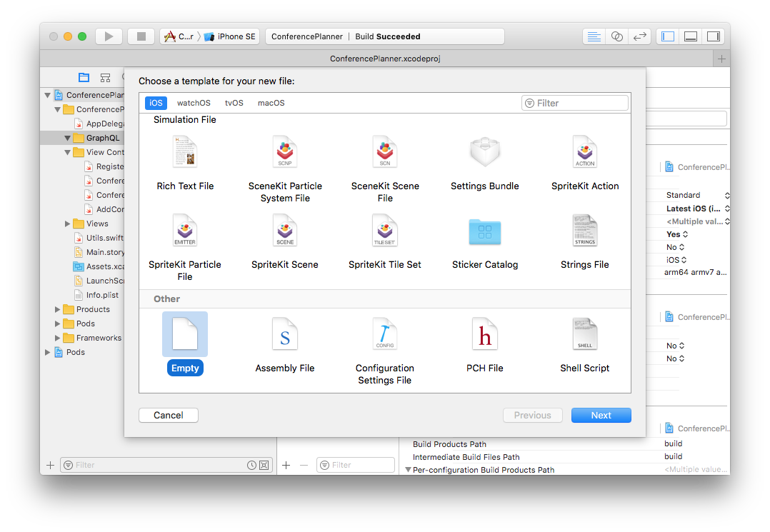Click the Previous button
770x532 pixels.
click(x=533, y=415)
